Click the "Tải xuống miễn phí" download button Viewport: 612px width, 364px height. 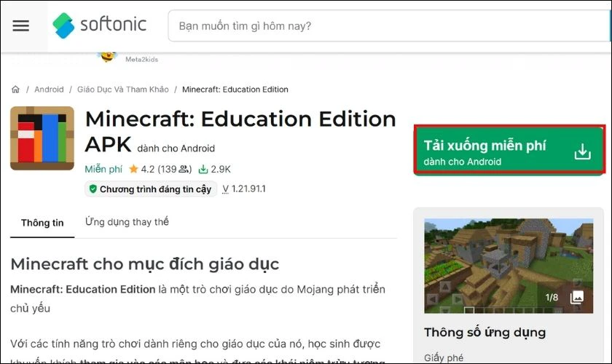click(x=509, y=150)
